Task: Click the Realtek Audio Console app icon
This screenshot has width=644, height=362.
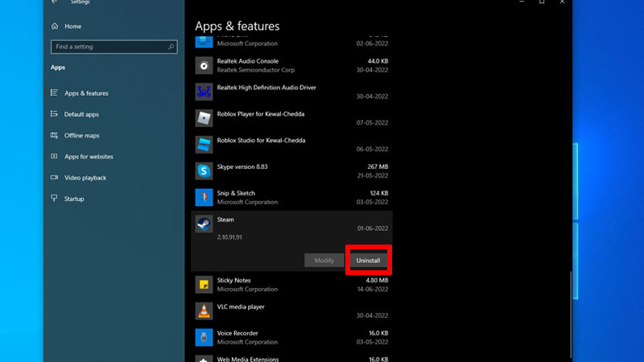Action: click(204, 65)
